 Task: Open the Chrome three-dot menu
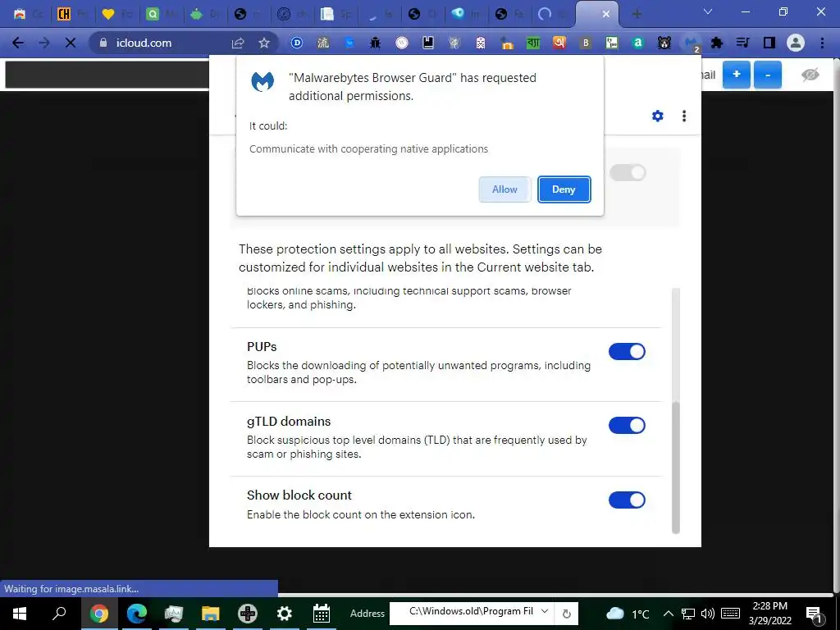click(x=822, y=43)
